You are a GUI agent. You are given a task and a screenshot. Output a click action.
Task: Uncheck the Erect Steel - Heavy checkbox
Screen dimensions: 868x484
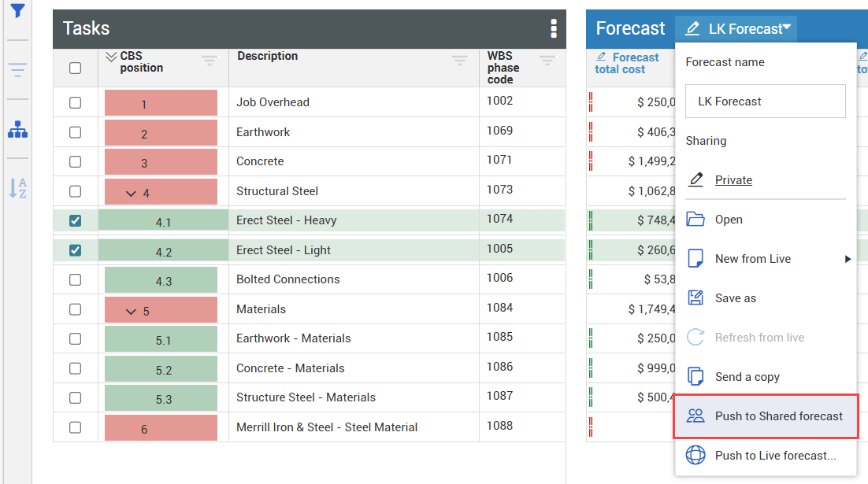coord(75,221)
